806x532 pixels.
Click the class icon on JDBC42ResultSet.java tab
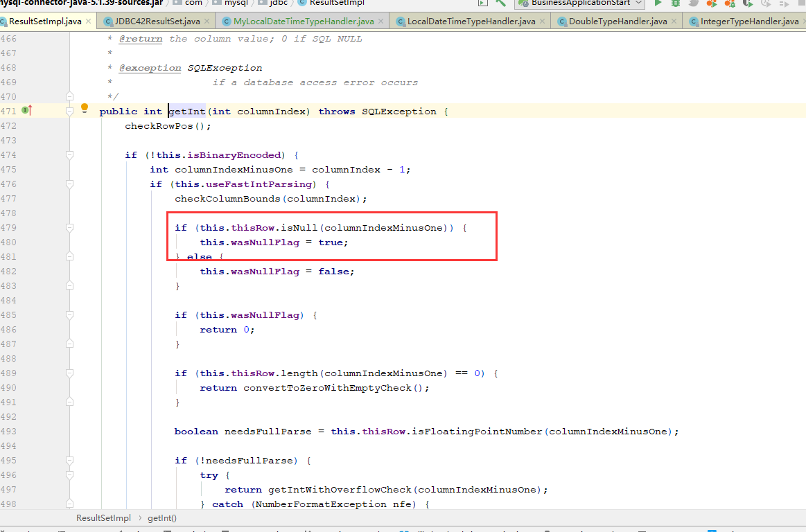108,21
